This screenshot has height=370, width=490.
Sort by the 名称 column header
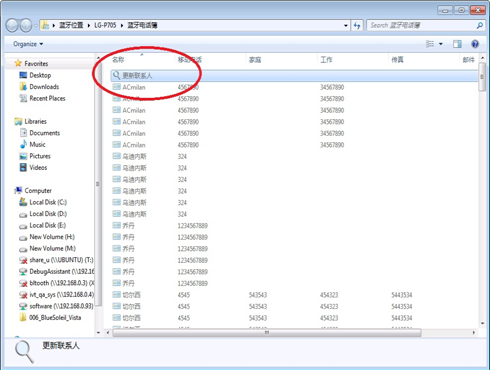[x=118, y=60]
